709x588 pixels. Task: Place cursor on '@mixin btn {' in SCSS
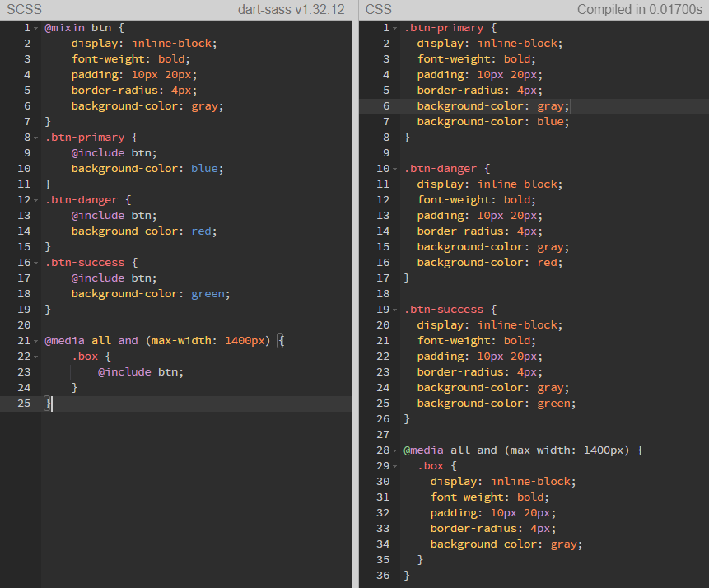click(84, 28)
